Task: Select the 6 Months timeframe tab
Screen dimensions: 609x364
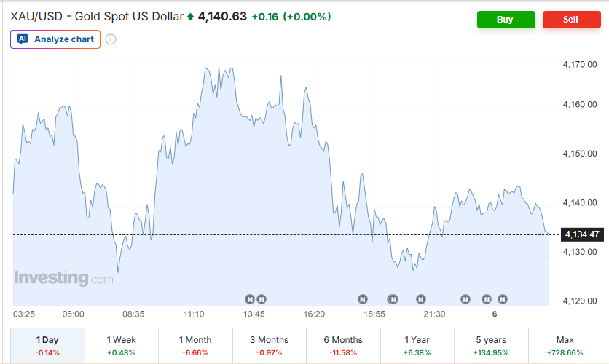Action: (343, 345)
